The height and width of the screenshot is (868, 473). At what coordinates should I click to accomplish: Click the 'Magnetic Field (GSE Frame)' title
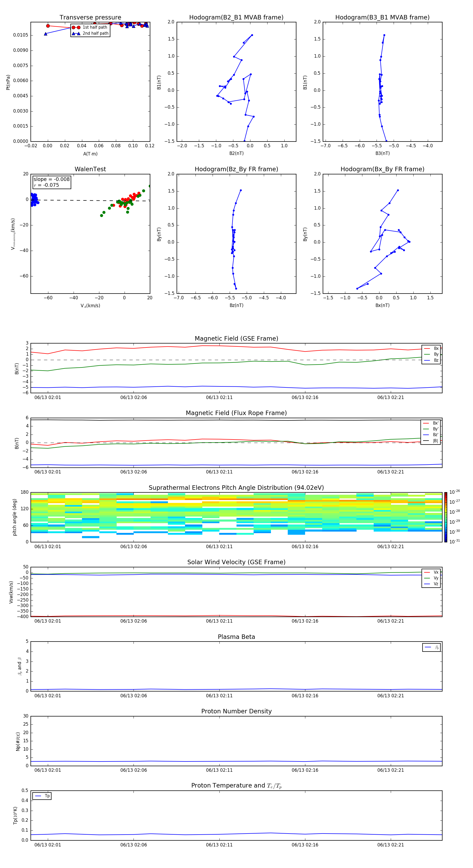(x=236, y=338)
